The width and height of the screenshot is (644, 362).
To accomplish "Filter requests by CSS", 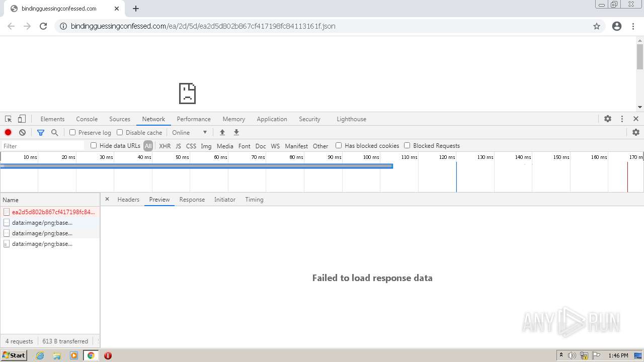I will (x=191, y=146).
